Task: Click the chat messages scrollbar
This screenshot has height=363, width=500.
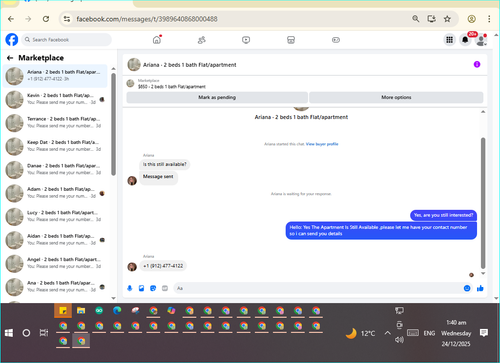Action: [x=483, y=203]
